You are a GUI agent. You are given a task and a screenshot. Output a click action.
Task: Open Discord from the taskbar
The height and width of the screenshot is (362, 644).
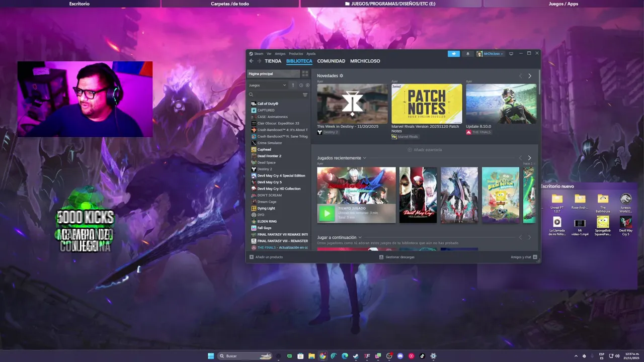[400, 356]
